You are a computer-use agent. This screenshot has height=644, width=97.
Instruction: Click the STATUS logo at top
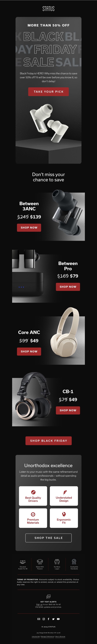pyautogui.click(x=48, y=9)
